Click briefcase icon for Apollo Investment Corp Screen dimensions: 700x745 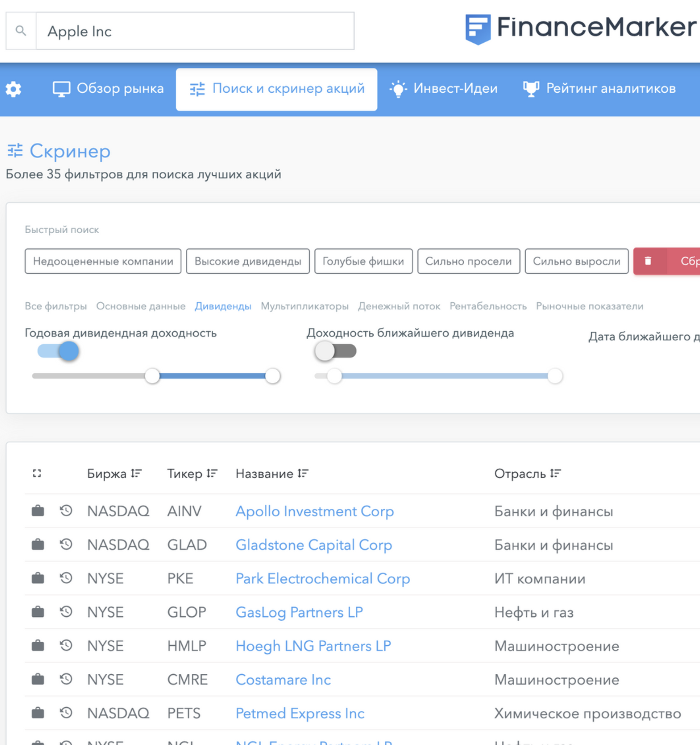point(38,511)
